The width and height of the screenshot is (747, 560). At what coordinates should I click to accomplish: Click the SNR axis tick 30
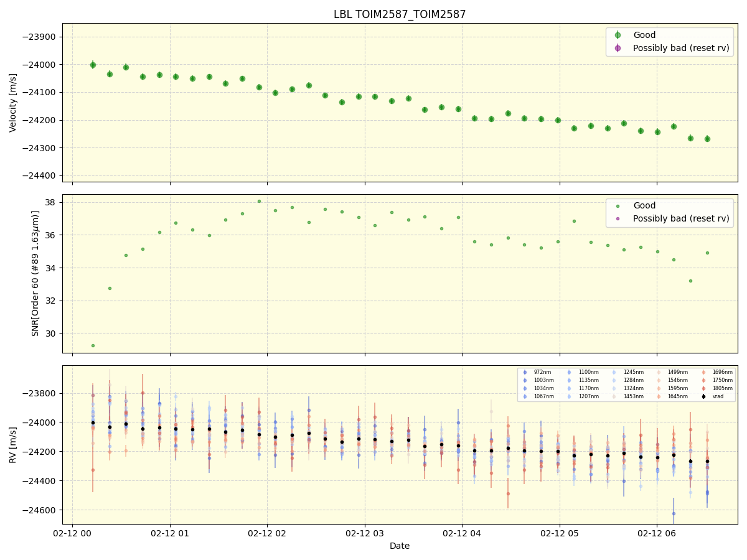click(x=51, y=334)
